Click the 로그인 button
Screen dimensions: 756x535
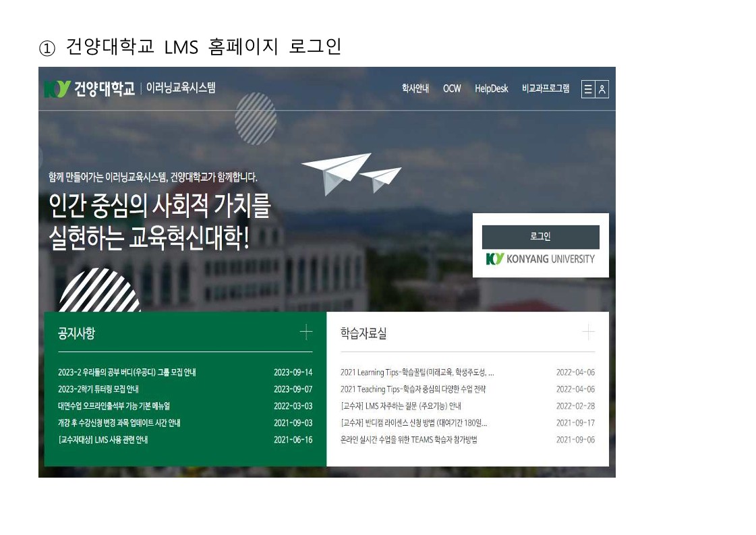pyautogui.click(x=540, y=237)
